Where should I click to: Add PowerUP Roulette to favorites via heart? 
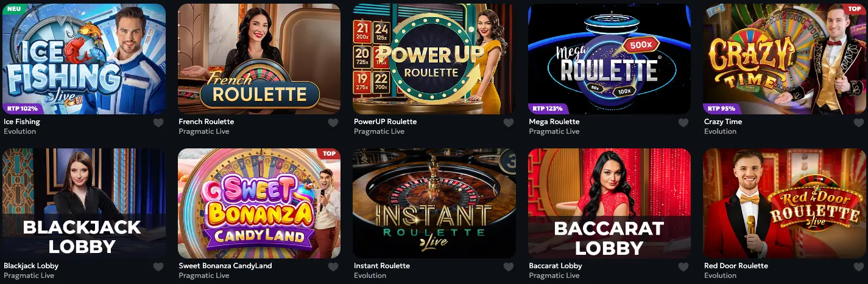[x=509, y=122]
